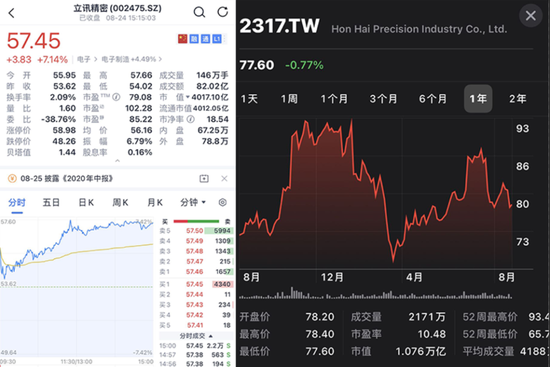Tap the back arrow in the stock header
Screen dimensions: 550x367
(x=12, y=13)
